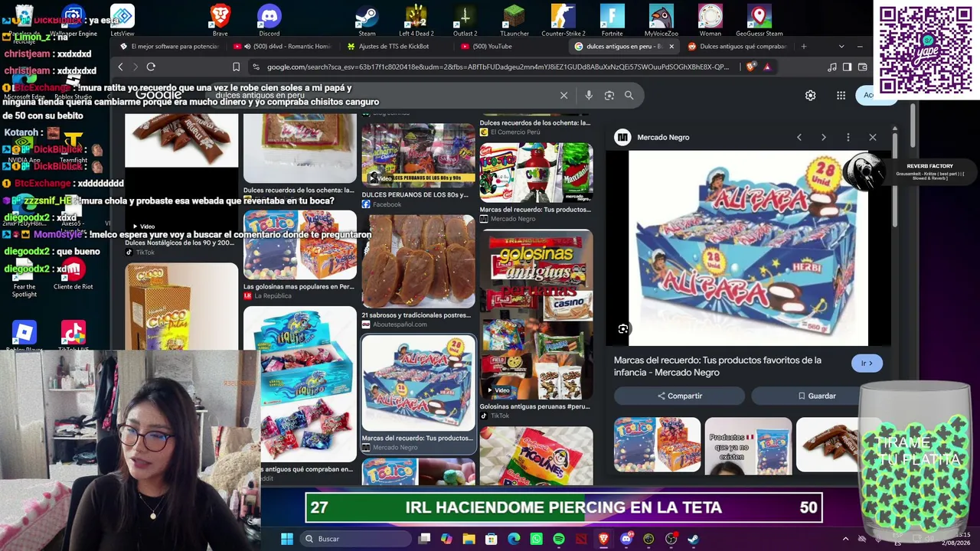Open the Choco Pilas box thumbnail

point(181,307)
